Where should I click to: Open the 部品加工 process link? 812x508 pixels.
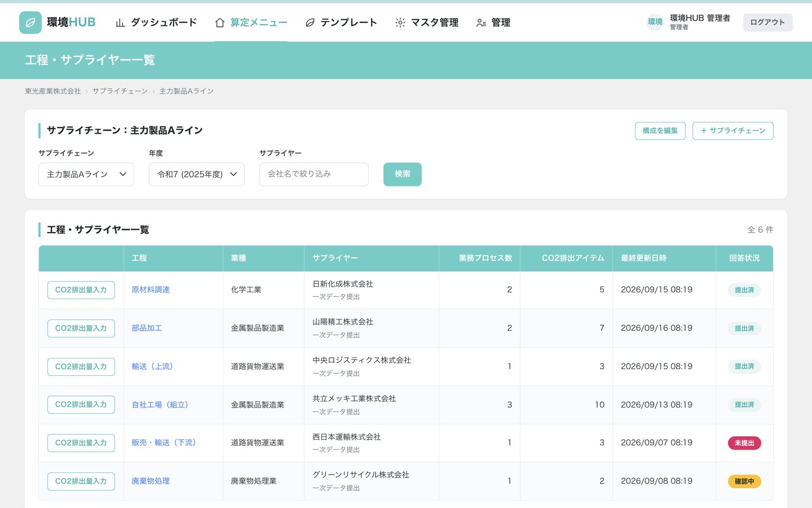click(x=147, y=329)
